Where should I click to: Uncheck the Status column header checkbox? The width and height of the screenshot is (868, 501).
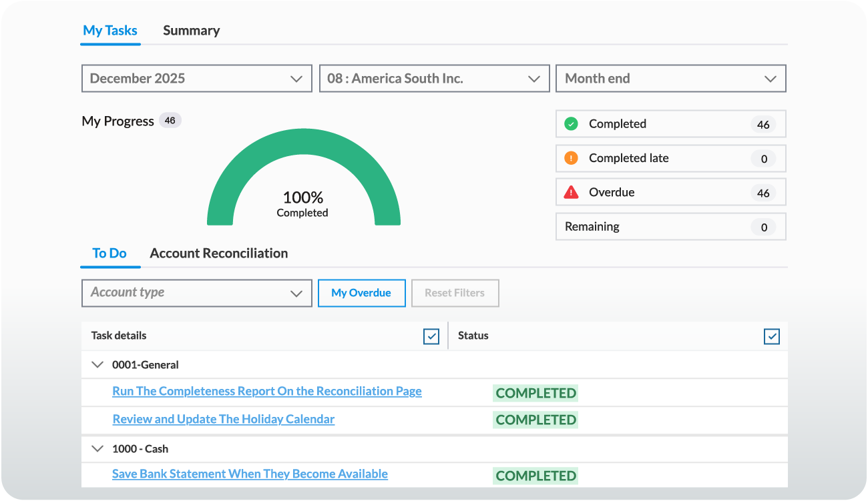(771, 336)
